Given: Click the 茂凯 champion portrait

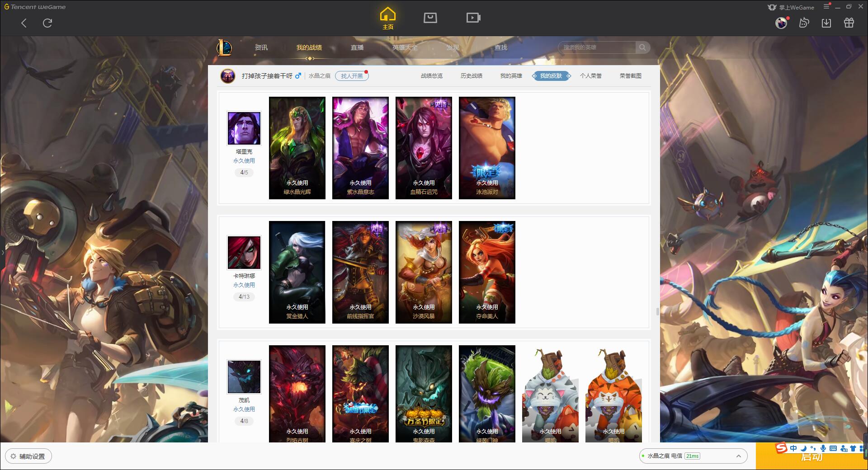Looking at the screenshot, I should [244, 377].
